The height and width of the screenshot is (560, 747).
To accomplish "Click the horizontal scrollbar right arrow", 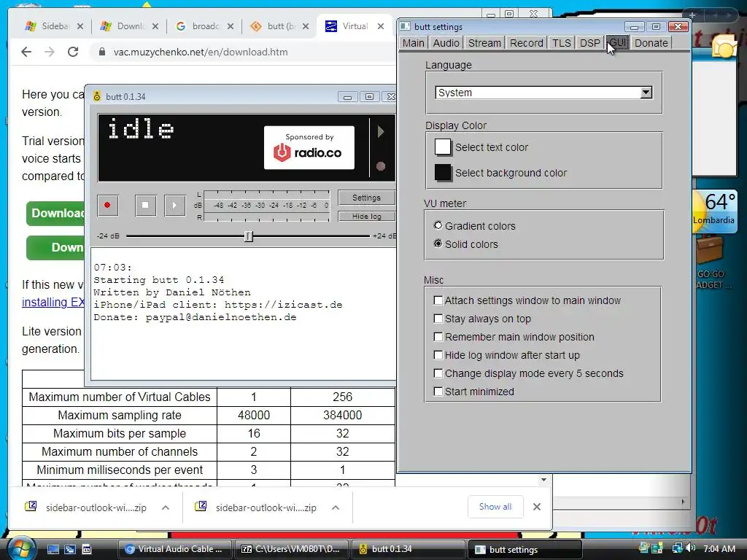I will point(683,502).
